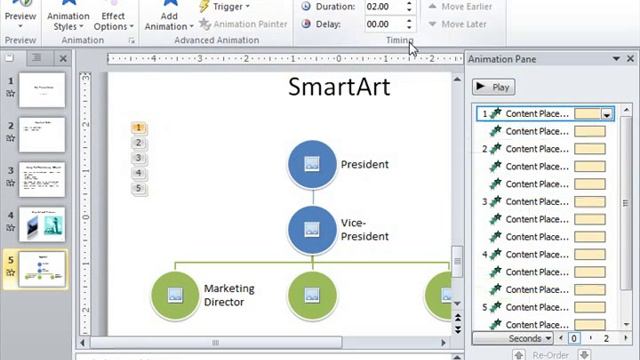The height and width of the screenshot is (360, 640).
Task: Close the Animation Pane
Action: tap(630, 59)
